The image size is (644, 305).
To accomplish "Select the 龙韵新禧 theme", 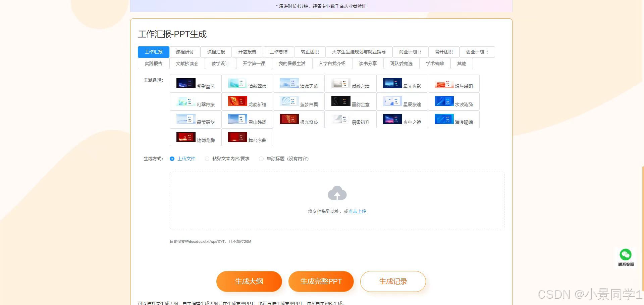I will click(x=247, y=101).
